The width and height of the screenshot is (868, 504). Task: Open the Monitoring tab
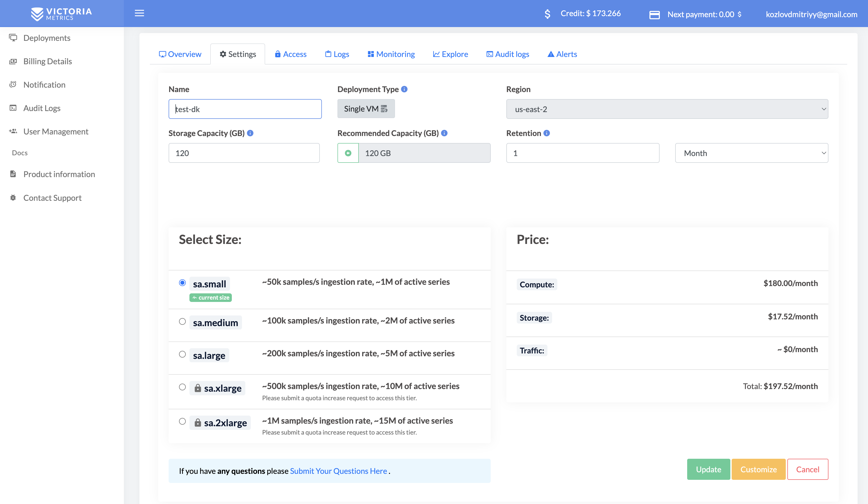tap(391, 54)
